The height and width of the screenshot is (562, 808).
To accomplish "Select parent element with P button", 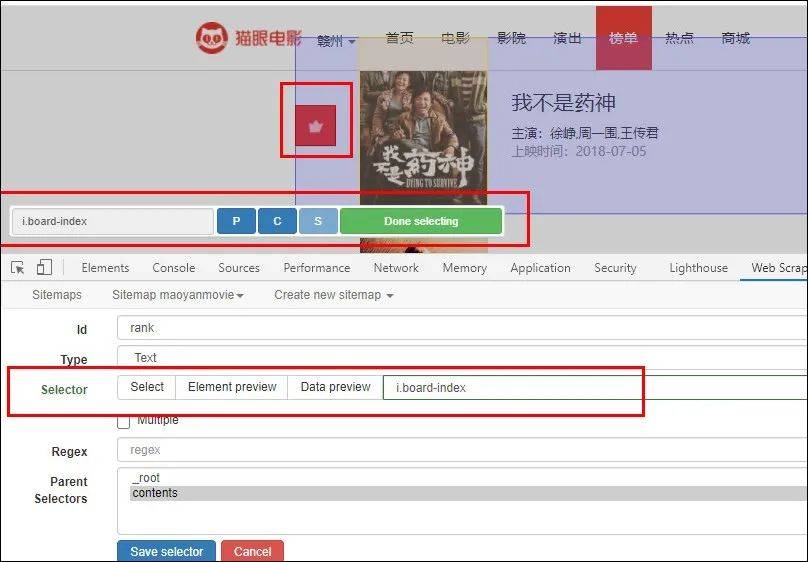I will click(236, 221).
